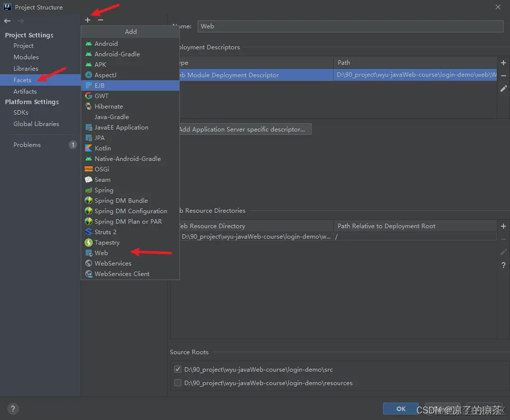The width and height of the screenshot is (510, 420).
Task: Select Seam in the Add menu
Action: pyautogui.click(x=130, y=179)
